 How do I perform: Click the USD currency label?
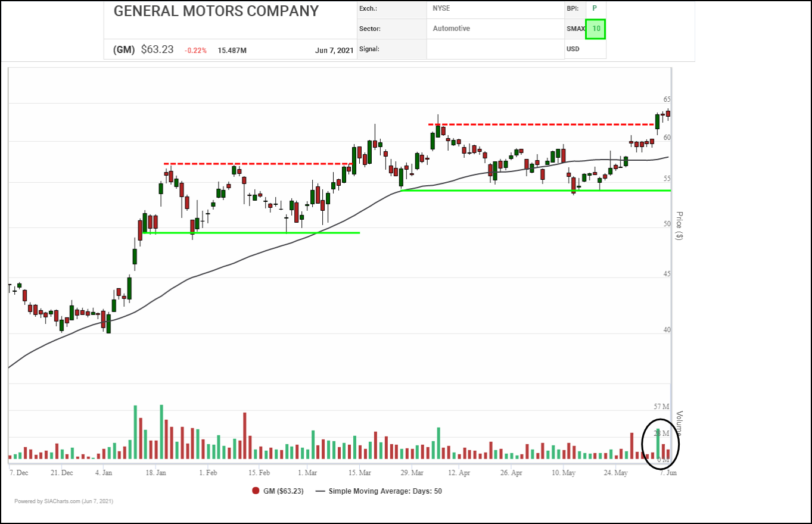(x=573, y=49)
